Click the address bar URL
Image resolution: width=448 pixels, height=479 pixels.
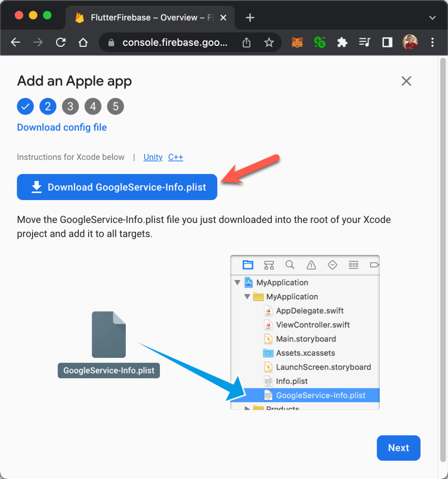(175, 42)
